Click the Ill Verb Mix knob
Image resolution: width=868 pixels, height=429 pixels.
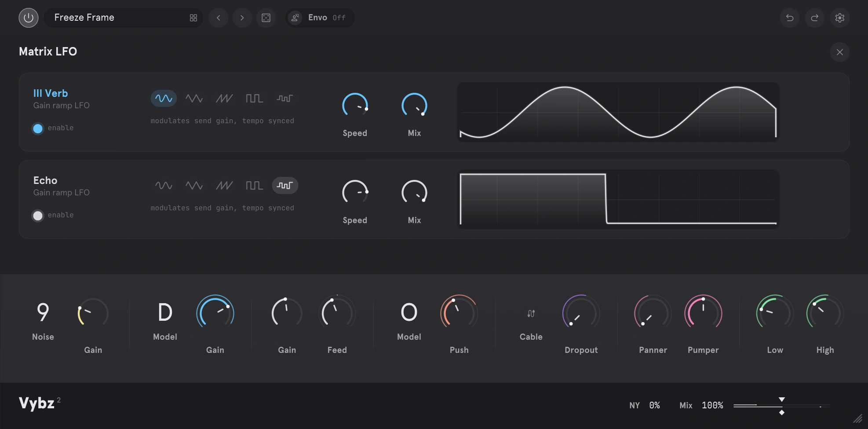[414, 106]
